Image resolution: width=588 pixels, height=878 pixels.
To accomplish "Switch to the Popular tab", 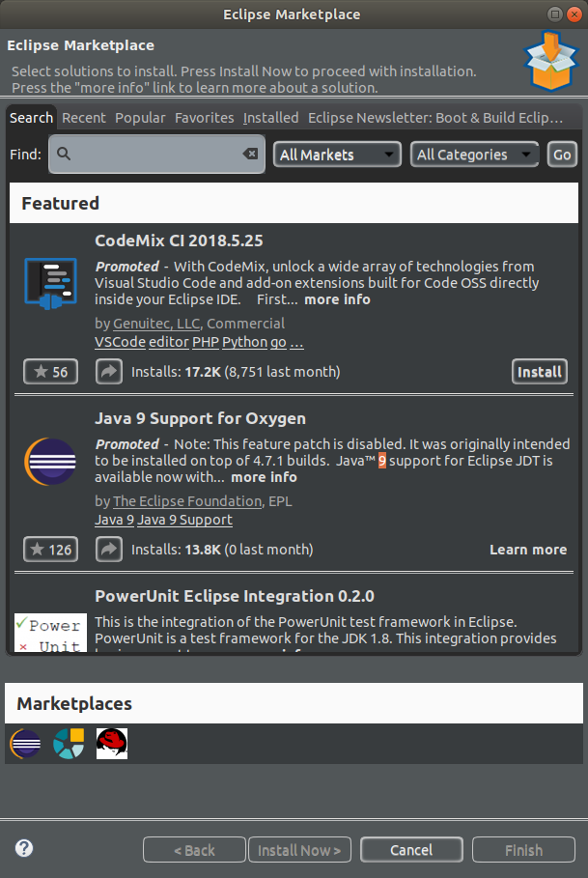I will 140,118.
